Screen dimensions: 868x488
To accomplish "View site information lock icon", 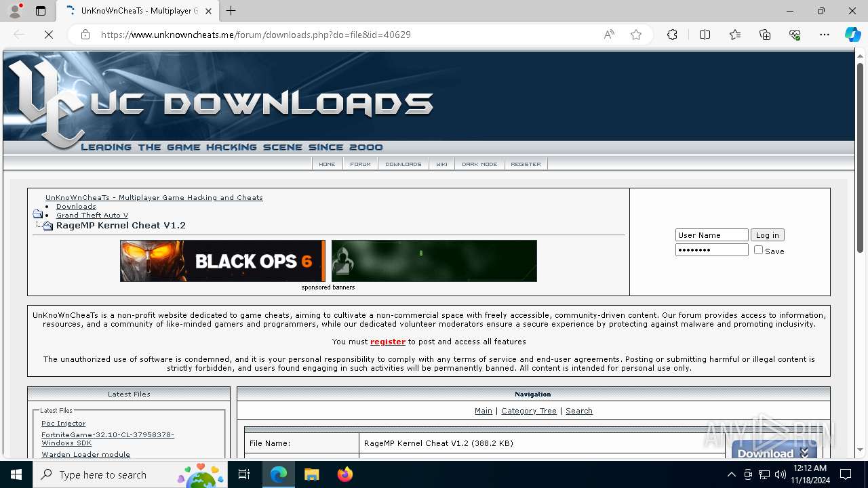I will click(85, 35).
